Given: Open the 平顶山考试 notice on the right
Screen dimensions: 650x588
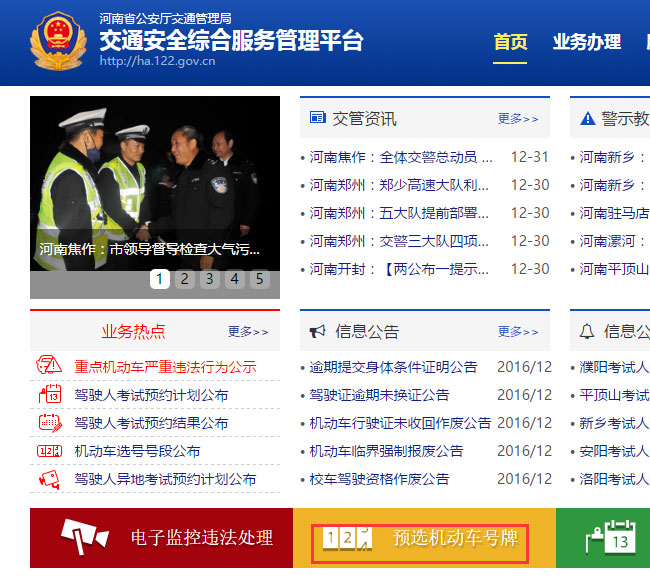Looking at the screenshot, I should click(614, 395).
